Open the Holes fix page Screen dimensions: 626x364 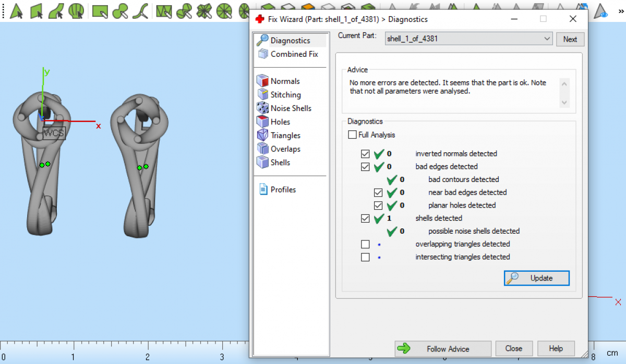point(280,122)
